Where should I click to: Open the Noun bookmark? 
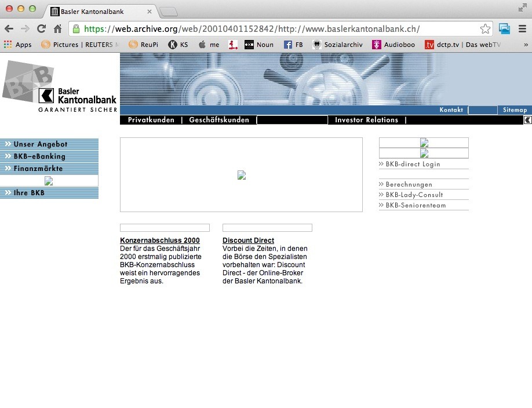click(259, 45)
